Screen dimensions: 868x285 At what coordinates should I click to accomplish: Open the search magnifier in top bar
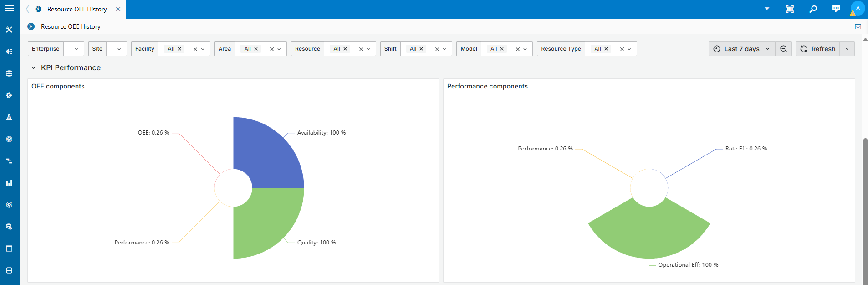(x=813, y=9)
